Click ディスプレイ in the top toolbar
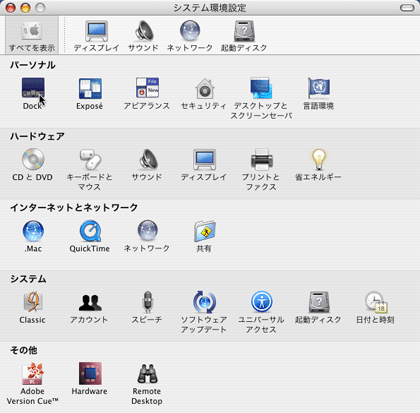Screen dimensions: 420x413 (x=96, y=36)
